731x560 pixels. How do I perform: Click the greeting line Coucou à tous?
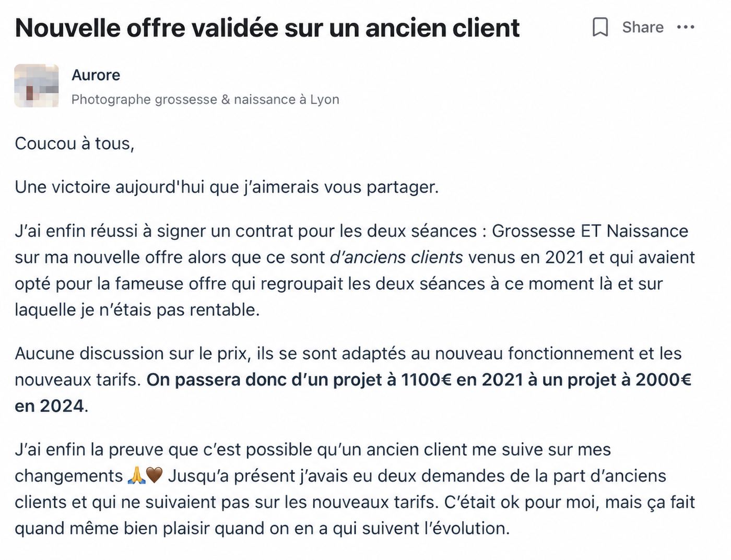(x=75, y=144)
